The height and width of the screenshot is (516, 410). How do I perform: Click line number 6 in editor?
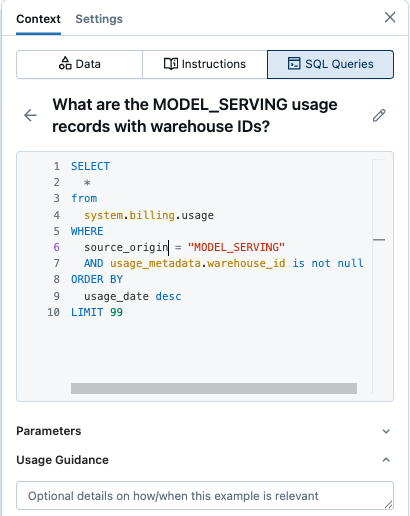click(x=56, y=247)
